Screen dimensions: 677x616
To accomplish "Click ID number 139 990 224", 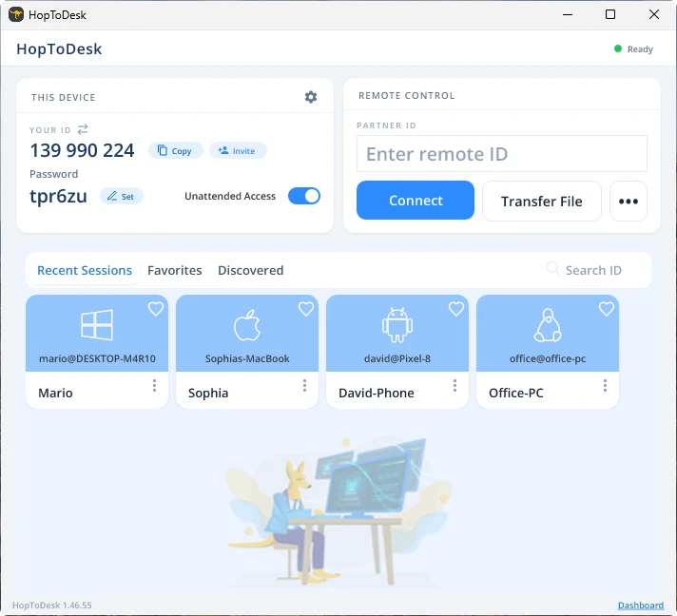I will tap(82, 150).
